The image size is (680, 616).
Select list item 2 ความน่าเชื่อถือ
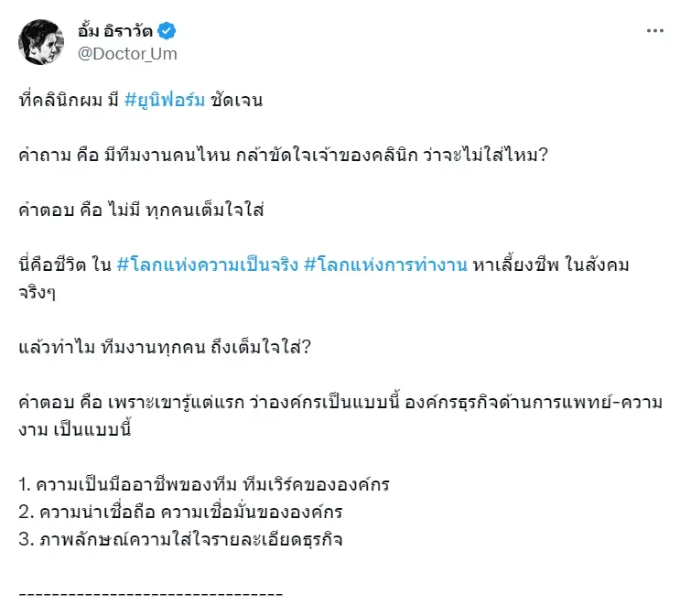[180, 512]
